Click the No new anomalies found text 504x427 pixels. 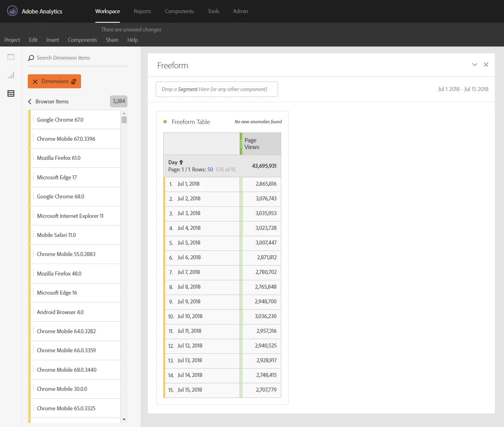click(x=258, y=122)
